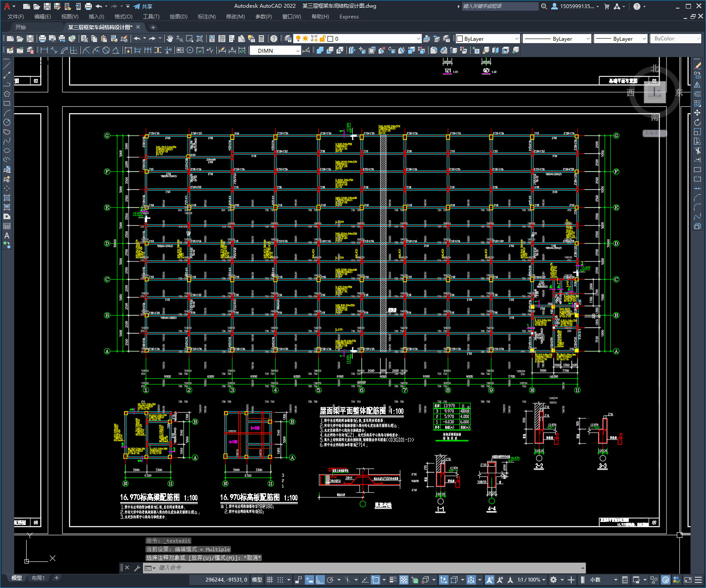Click the Aligned dimension tool
706x588 pixels.
[x=54, y=50]
